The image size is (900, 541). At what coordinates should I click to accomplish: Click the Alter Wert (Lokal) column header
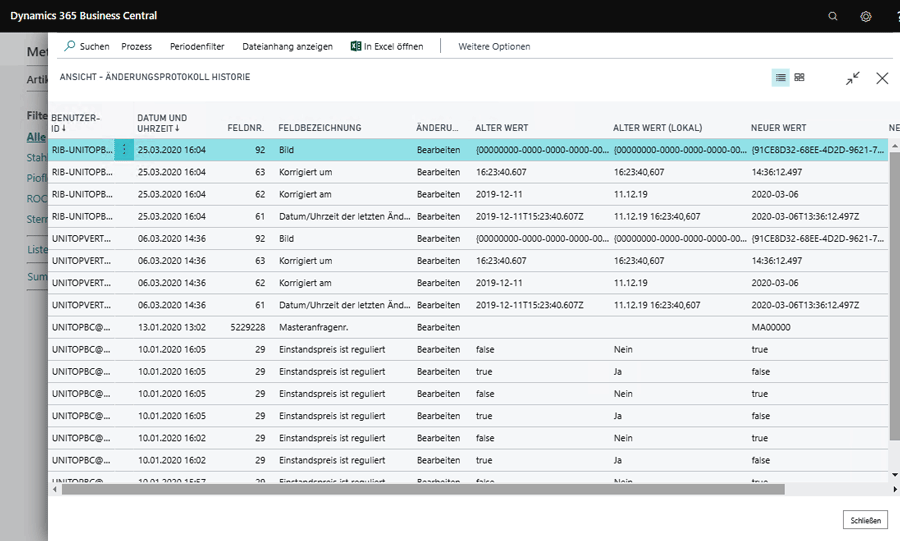pos(657,128)
